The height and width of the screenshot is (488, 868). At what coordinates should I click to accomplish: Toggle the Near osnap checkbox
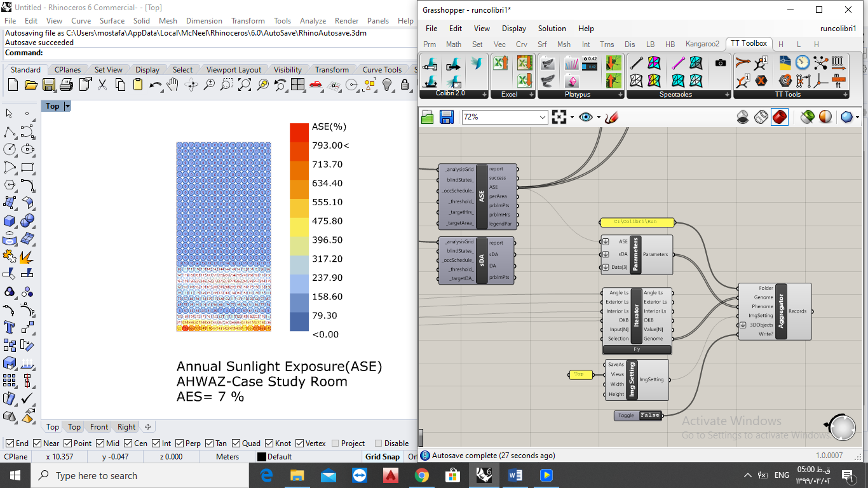37,444
